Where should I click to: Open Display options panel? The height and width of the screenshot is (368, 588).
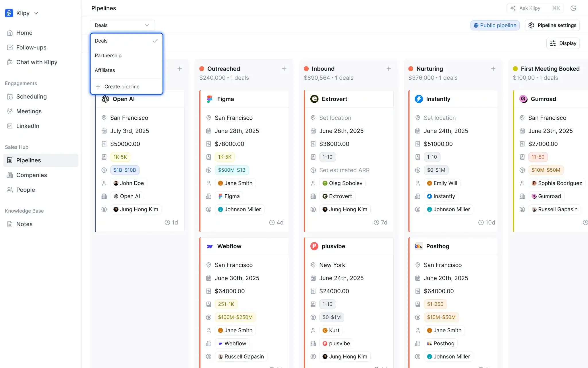coord(563,43)
